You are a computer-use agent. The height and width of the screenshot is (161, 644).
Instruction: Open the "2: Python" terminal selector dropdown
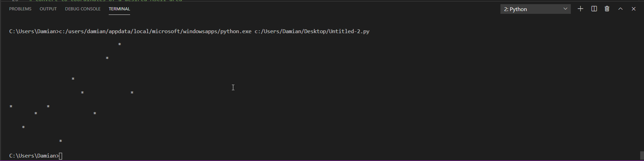pos(535,9)
